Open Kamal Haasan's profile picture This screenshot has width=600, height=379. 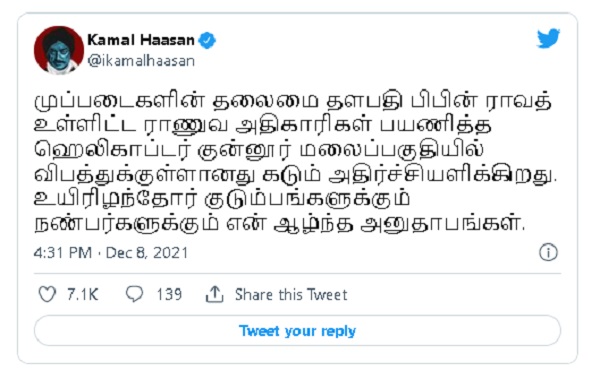point(59,50)
